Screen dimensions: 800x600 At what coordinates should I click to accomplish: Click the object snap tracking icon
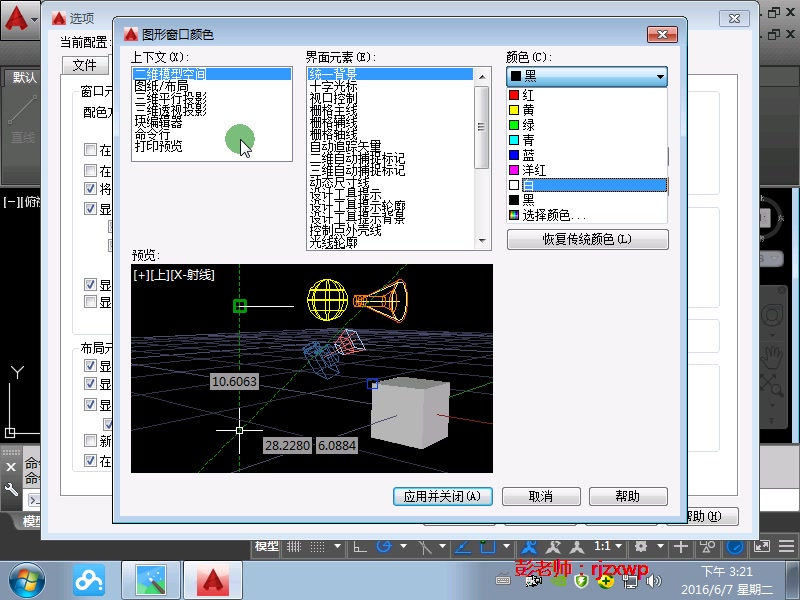click(460, 547)
